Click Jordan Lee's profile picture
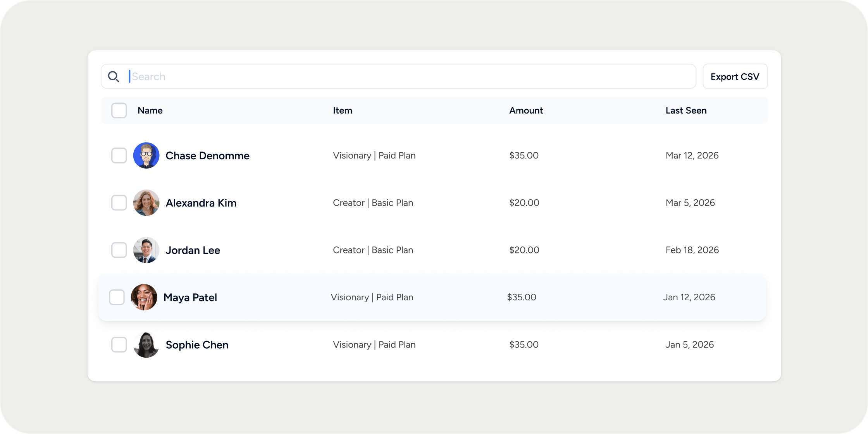This screenshot has height=434, width=868. (146, 250)
